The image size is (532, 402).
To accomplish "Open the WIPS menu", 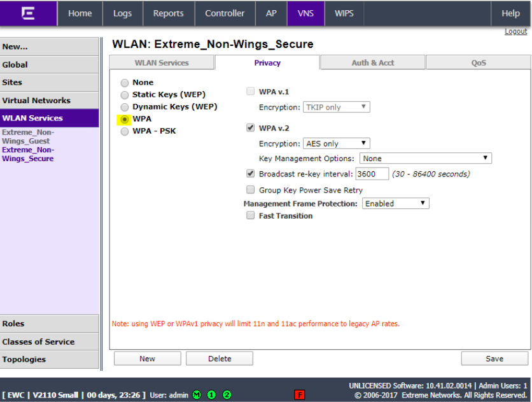I will coord(344,13).
